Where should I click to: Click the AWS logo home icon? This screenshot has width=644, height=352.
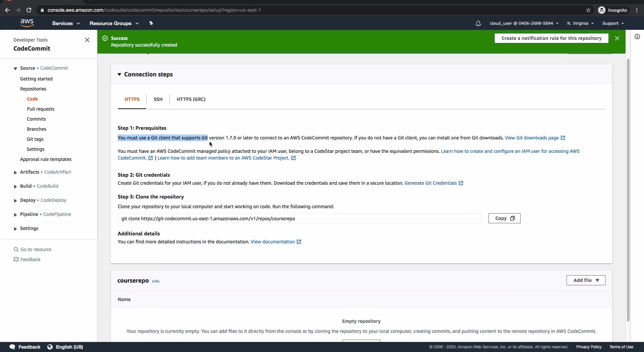[27, 23]
